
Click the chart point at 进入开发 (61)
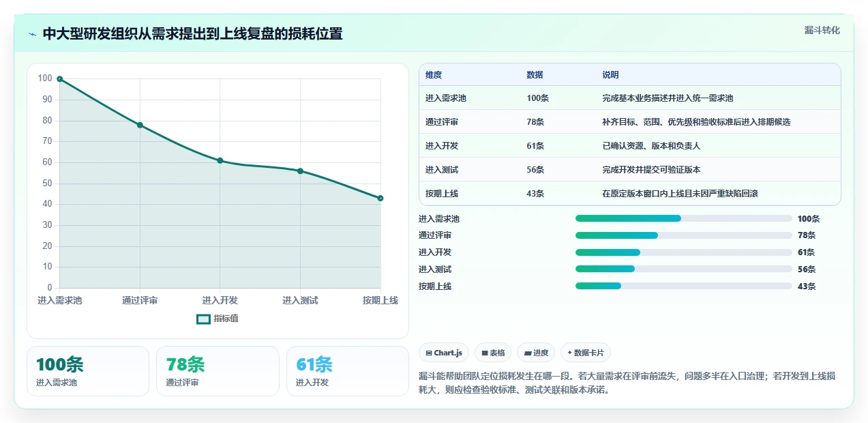[x=220, y=160]
